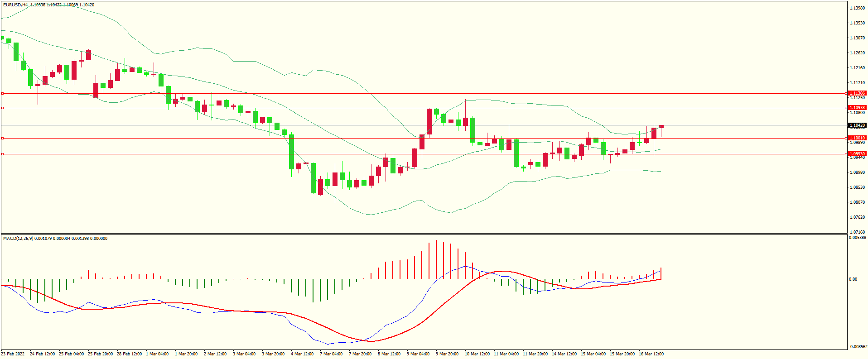
Task: Click the 10 Mar 12:00 time label
Action: tap(477, 354)
